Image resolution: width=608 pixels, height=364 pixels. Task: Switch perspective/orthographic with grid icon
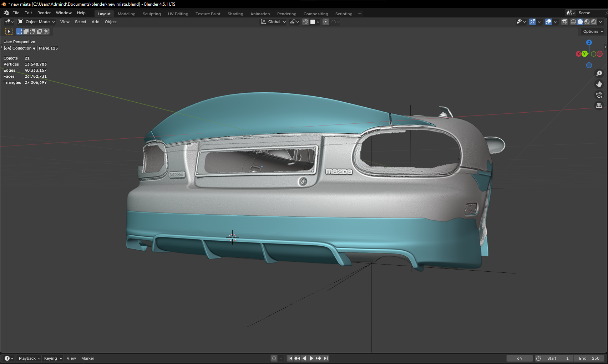coord(599,106)
